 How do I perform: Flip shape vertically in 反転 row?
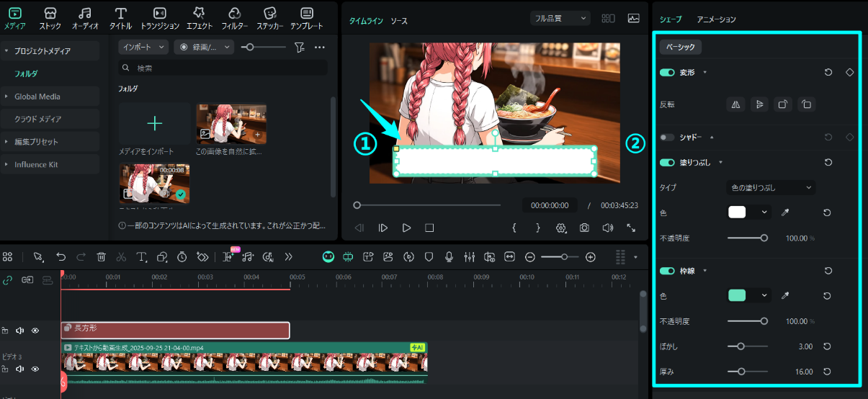click(x=759, y=104)
